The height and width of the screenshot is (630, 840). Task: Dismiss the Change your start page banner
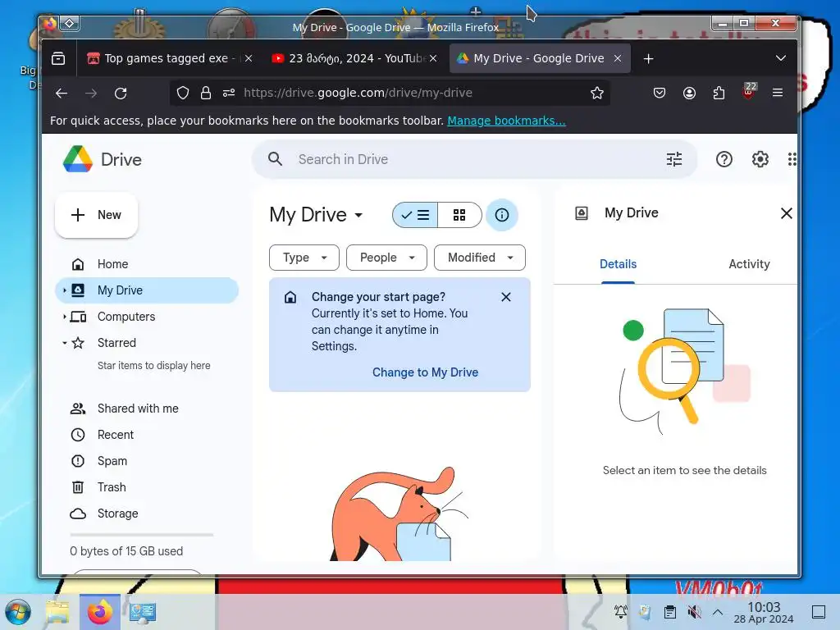coord(505,297)
